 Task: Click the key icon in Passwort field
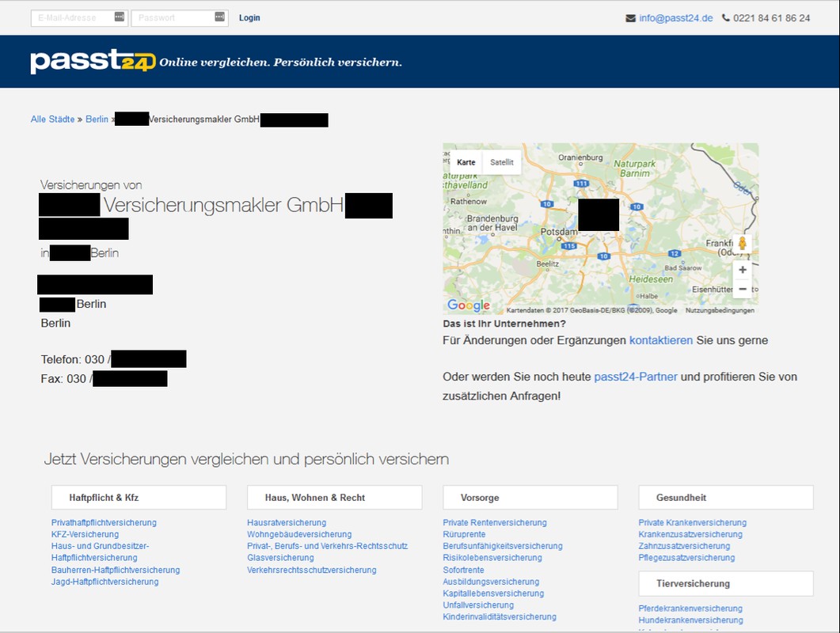click(220, 17)
